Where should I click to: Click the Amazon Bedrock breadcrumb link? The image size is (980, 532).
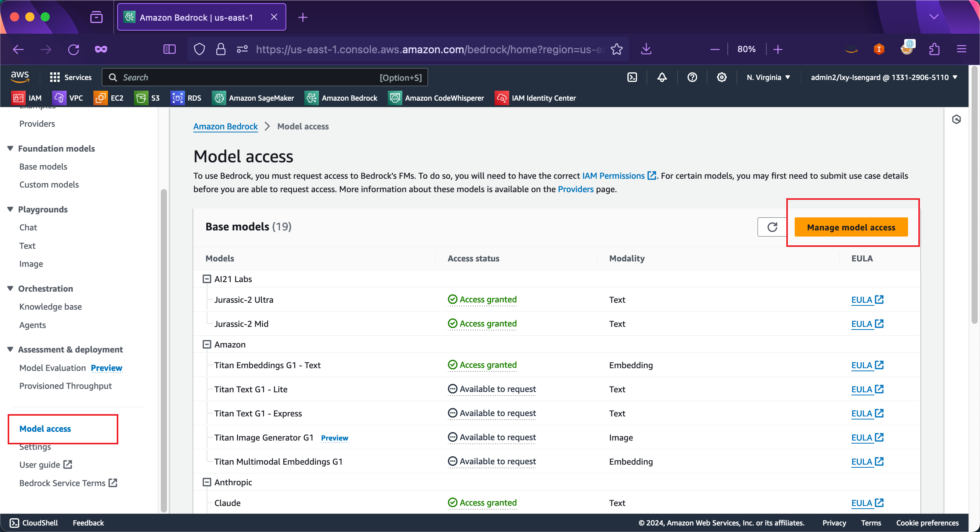click(225, 126)
